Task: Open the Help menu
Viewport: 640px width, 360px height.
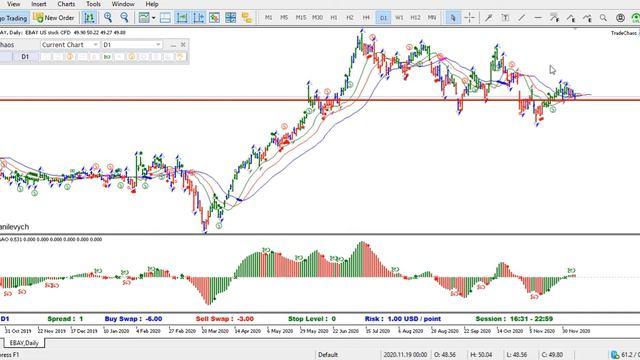Action: [152, 4]
